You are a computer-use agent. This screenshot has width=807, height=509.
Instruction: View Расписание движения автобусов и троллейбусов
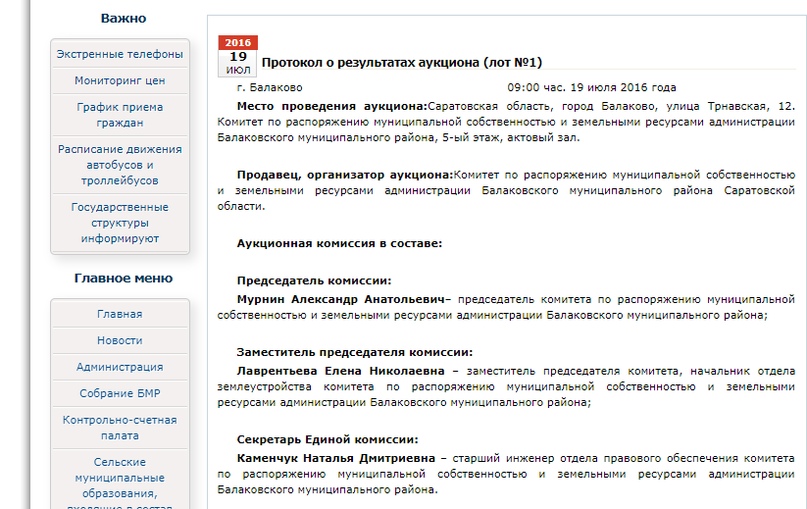120,165
